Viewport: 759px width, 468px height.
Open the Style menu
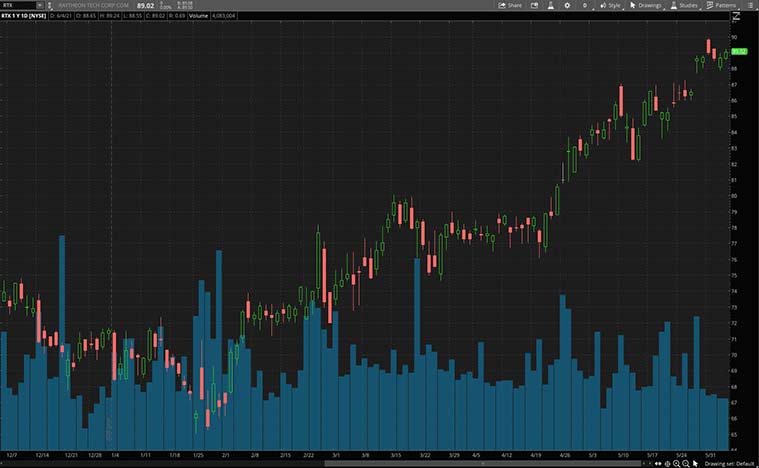pyautogui.click(x=610, y=5)
